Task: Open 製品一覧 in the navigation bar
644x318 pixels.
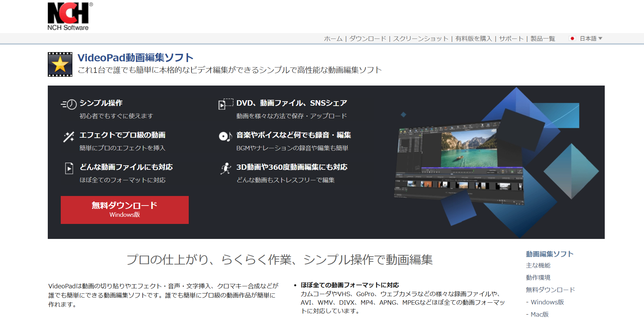Action: (543, 39)
